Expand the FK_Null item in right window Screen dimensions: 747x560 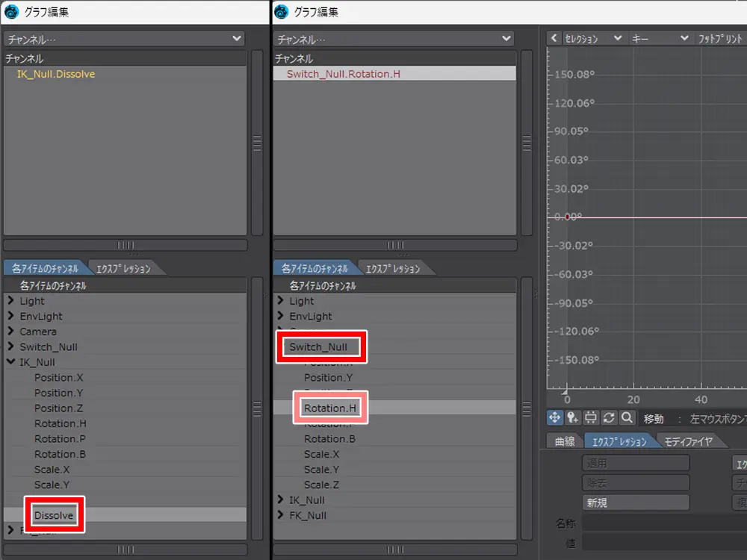(x=280, y=515)
